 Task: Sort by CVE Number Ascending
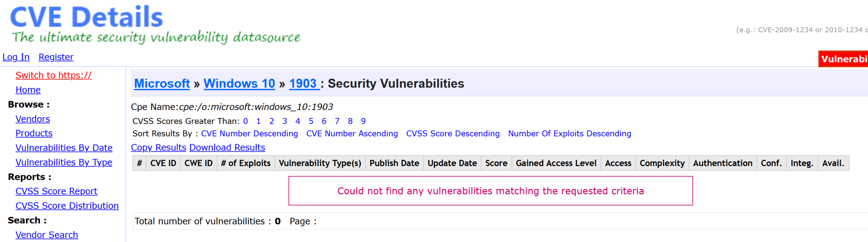[x=352, y=134]
